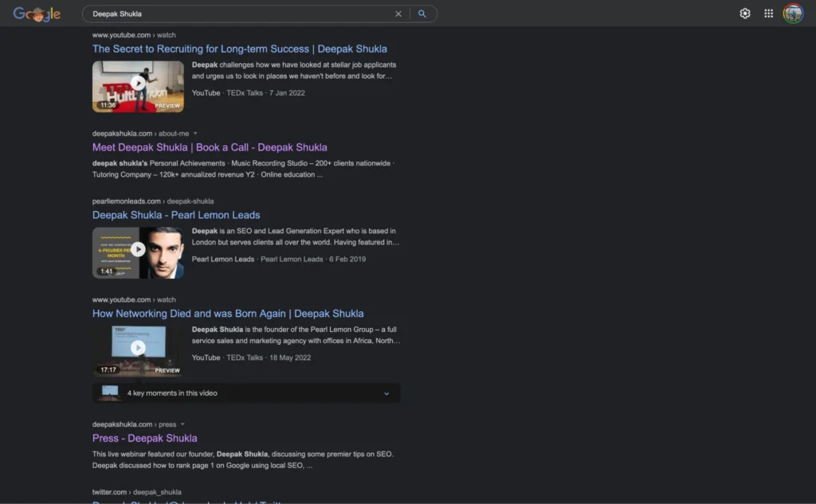Click the 'TEDx Talks · 18 May 2022' text
The width and height of the screenshot is (816, 504).
[x=269, y=357]
